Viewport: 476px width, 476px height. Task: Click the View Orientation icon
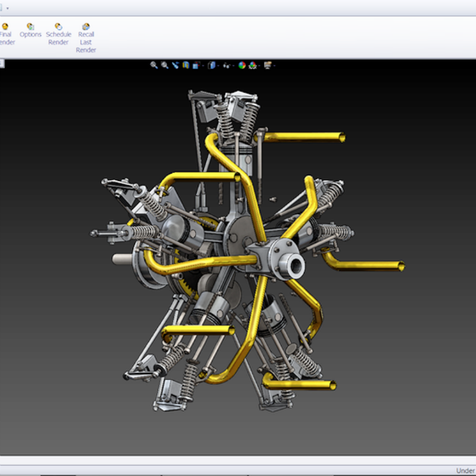click(196, 65)
